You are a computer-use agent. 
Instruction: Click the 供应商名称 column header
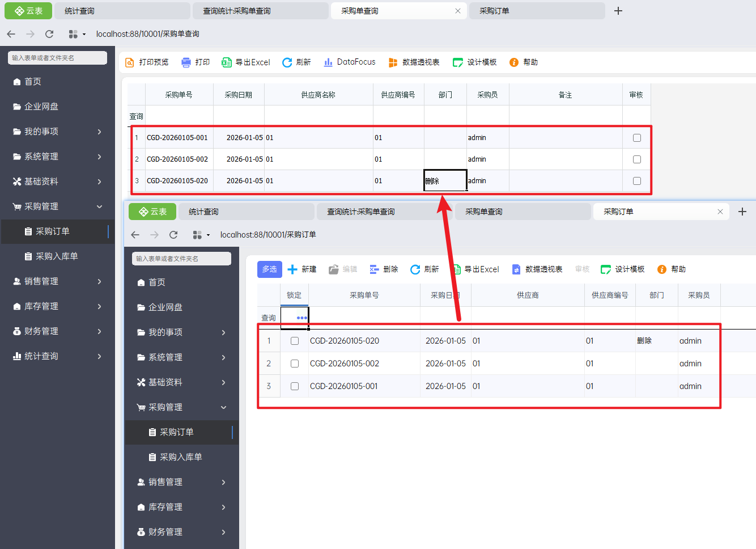(x=318, y=95)
